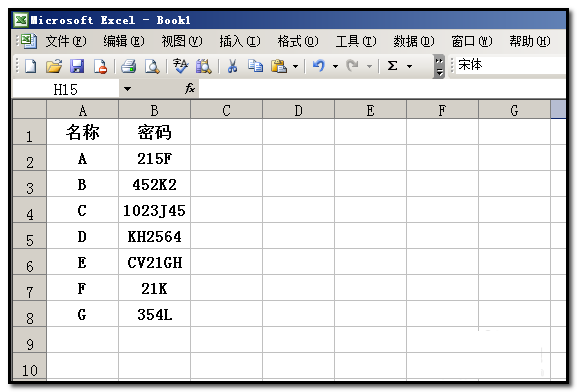
Task: Select column G header
Action: (514, 110)
